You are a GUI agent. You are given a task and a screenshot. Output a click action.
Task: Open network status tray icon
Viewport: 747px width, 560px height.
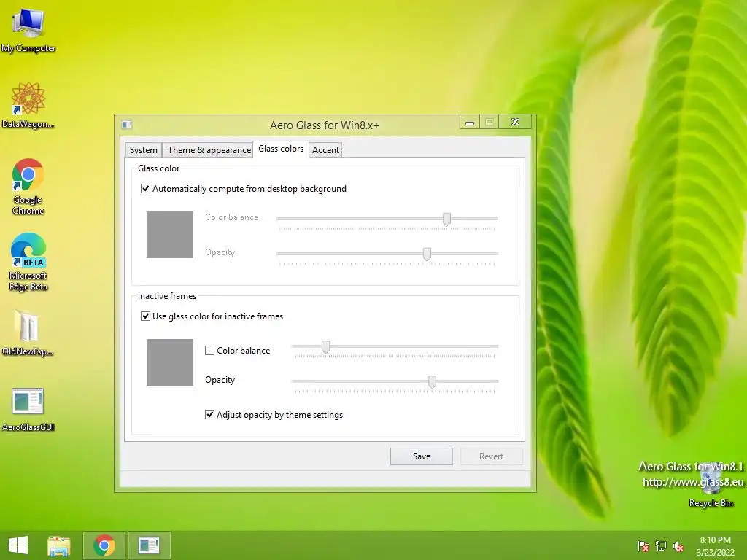click(661, 546)
